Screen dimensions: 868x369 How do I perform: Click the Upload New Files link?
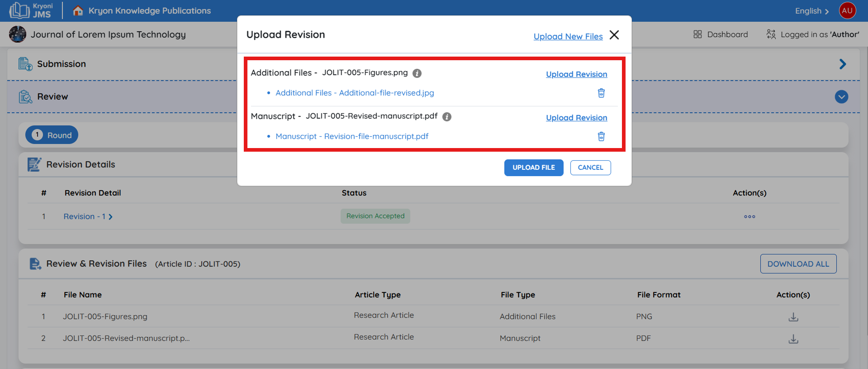tap(568, 36)
